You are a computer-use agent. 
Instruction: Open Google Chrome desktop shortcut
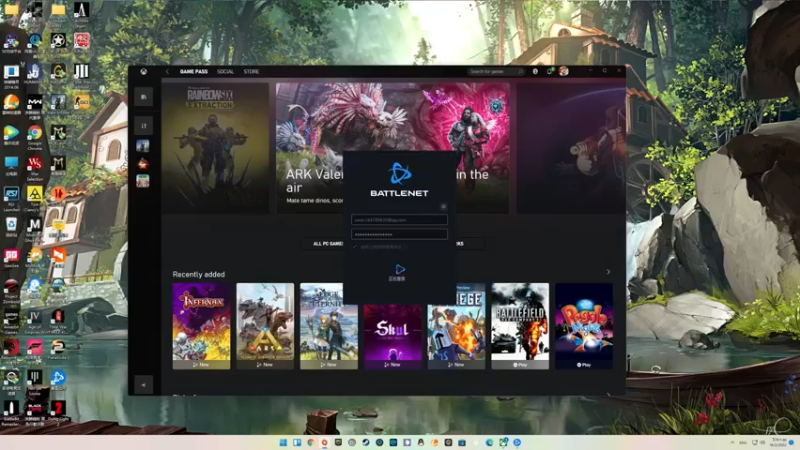coord(35,136)
